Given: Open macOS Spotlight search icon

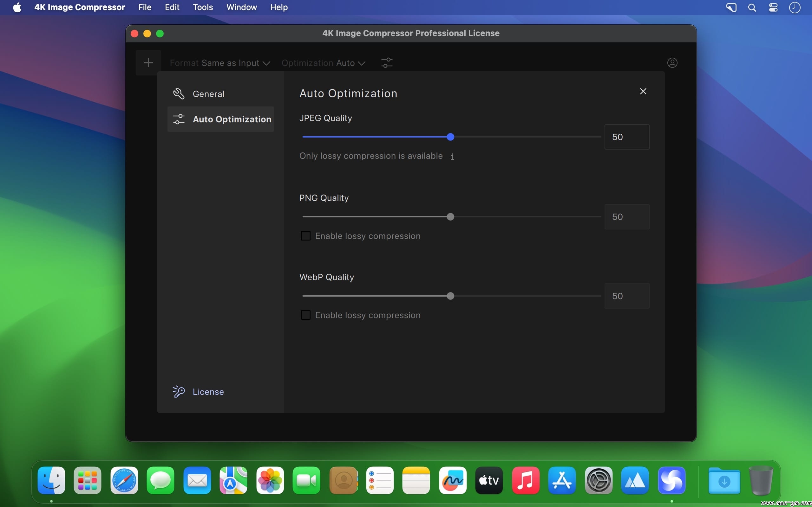Looking at the screenshot, I should coord(752,7).
